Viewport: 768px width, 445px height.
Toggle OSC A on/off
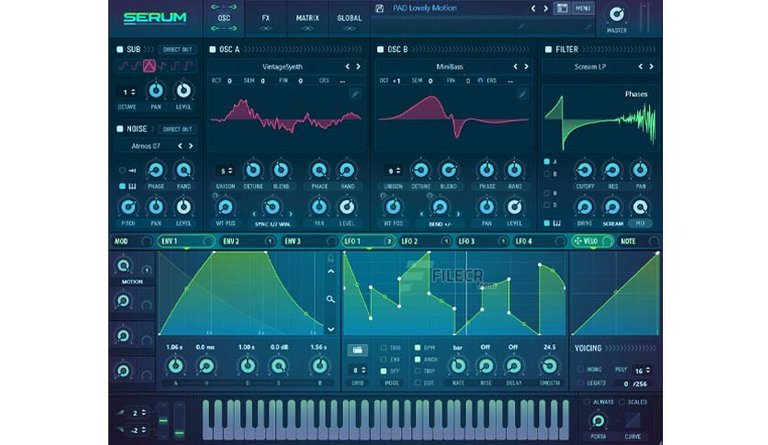click(212, 49)
